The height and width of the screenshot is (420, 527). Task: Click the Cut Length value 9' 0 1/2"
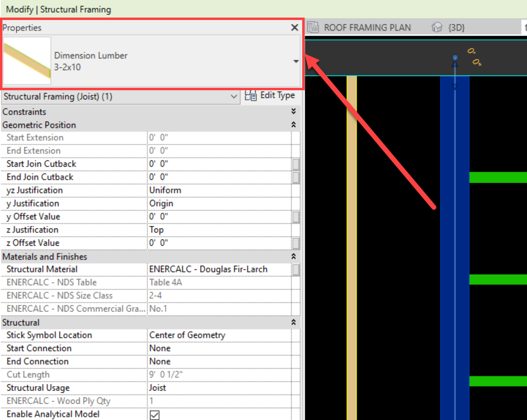click(219, 375)
